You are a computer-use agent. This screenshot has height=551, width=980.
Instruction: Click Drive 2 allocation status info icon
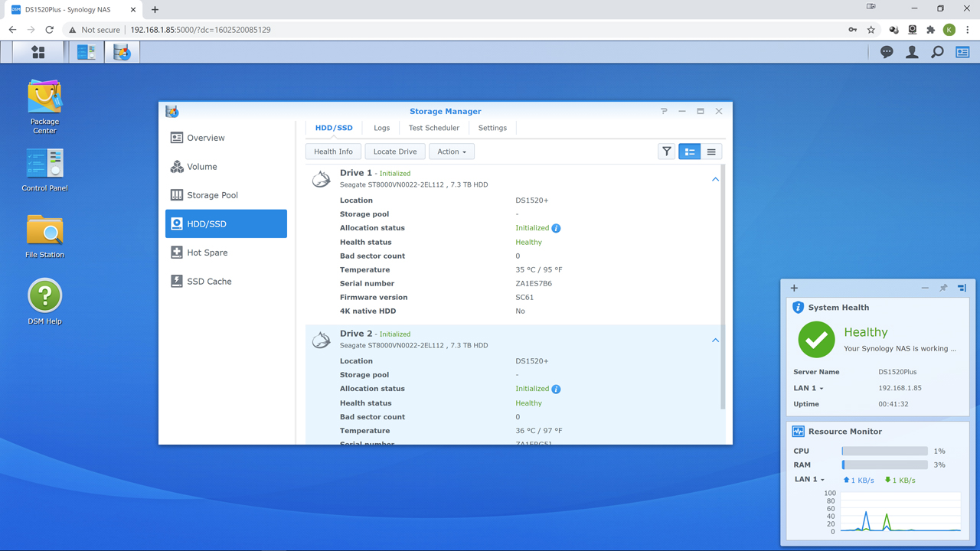[x=557, y=389]
